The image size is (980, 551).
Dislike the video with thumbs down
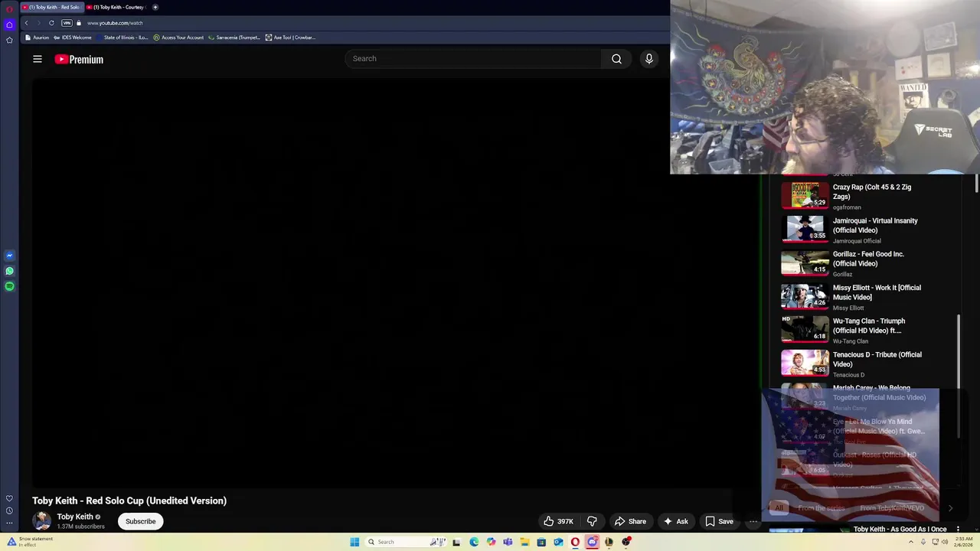click(x=592, y=521)
